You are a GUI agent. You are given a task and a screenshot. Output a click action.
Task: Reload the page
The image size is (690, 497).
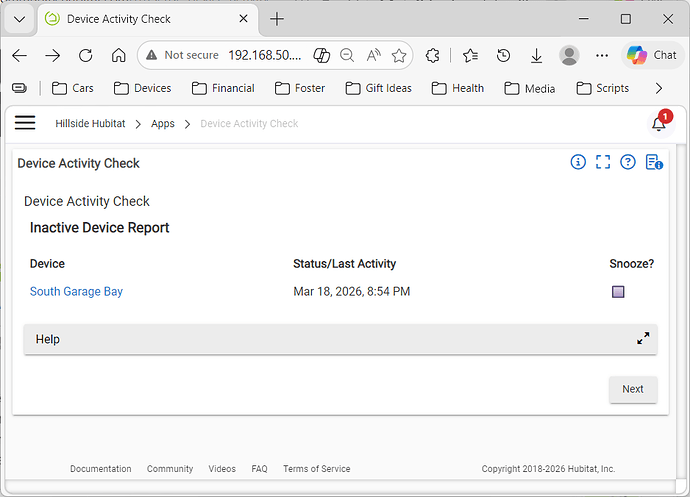coord(85,55)
